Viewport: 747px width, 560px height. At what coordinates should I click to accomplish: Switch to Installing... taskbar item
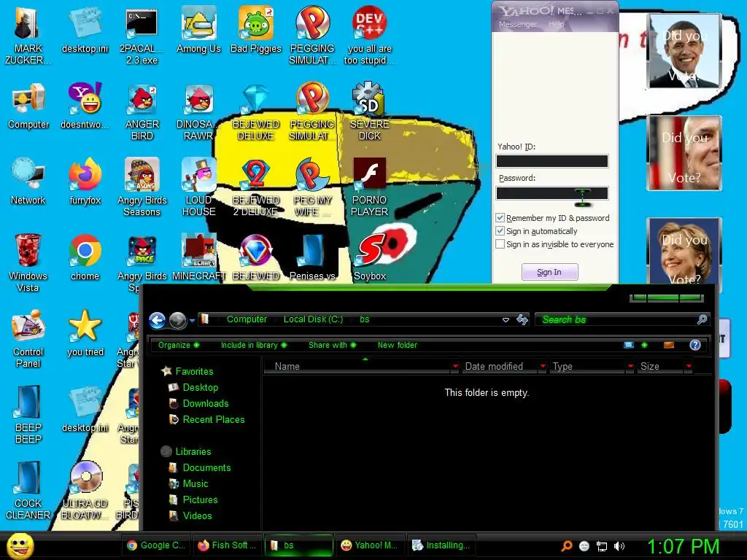click(441, 545)
